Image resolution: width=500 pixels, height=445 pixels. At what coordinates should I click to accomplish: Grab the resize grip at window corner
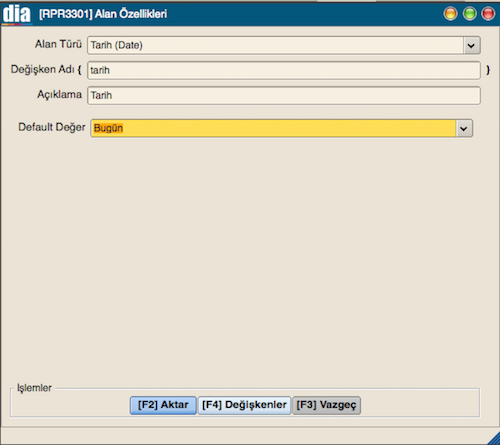(x=493, y=439)
